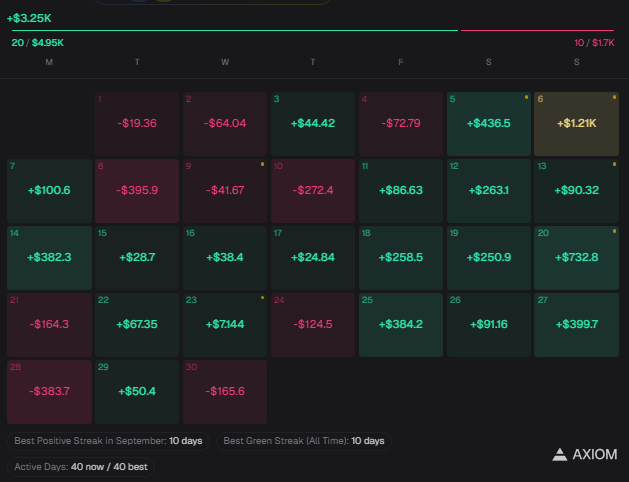Select day 23 cell showing +$7.144
The image size is (629, 482).
point(225,325)
